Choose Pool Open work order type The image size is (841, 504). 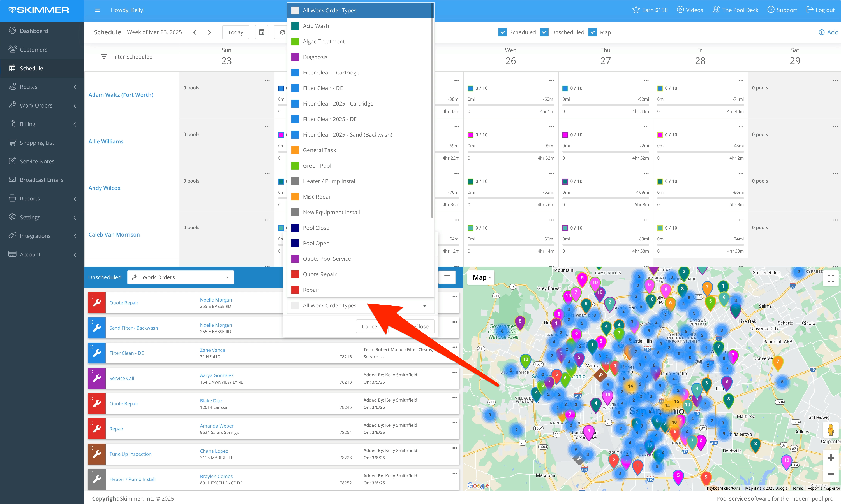point(316,243)
